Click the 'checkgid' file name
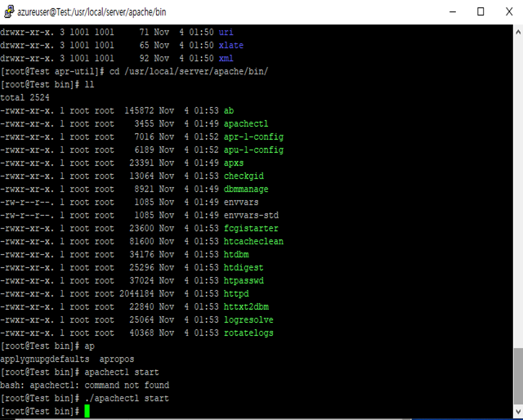 [x=244, y=176]
